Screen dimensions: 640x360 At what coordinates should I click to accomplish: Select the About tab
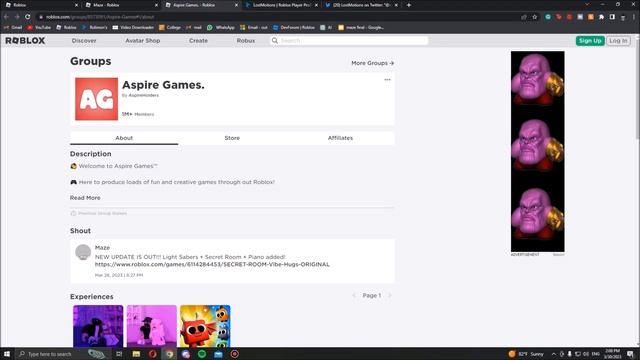[124, 138]
